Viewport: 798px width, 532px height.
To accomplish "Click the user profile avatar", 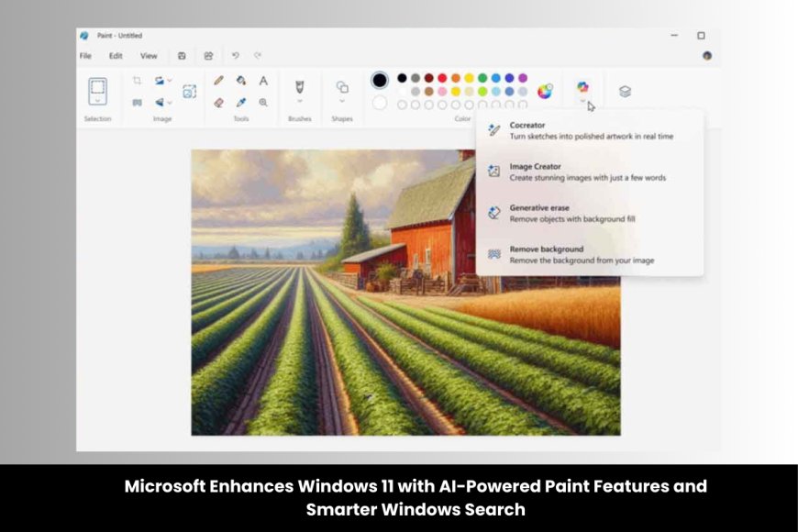I will pos(707,56).
